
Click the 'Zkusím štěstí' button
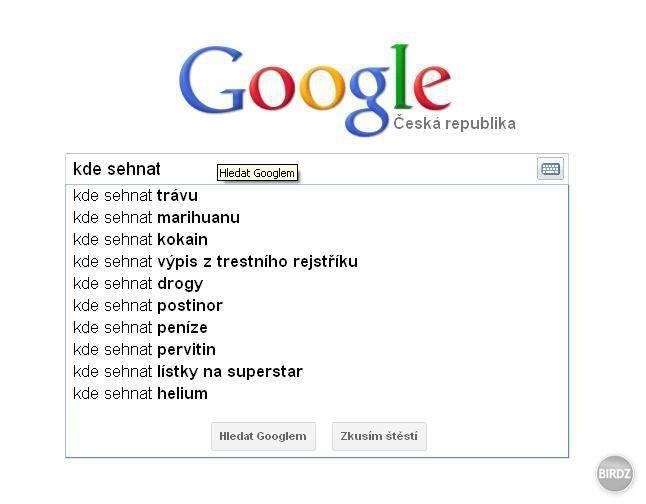coord(379,436)
